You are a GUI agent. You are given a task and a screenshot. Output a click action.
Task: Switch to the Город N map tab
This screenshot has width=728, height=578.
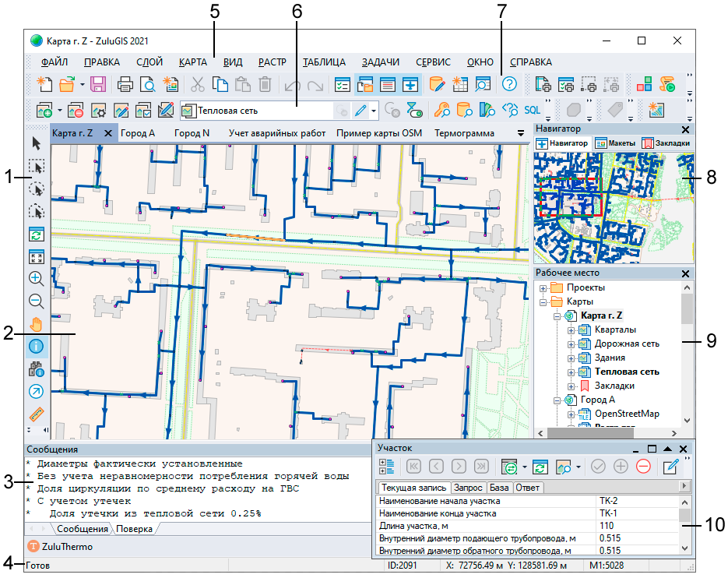[x=192, y=133]
